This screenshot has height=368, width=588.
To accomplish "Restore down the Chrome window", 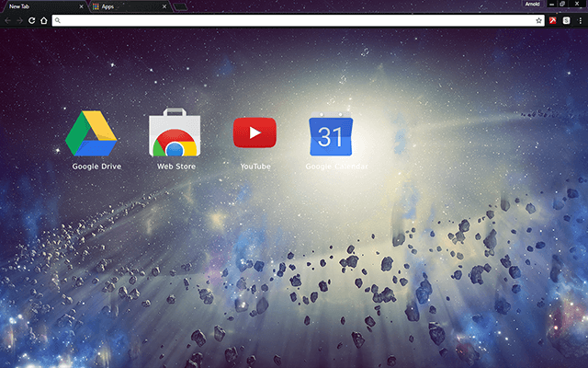I will click(562, 4).
